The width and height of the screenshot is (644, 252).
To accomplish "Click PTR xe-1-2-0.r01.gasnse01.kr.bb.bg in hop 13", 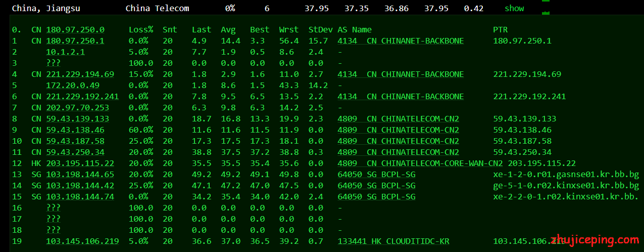I will click(x=566, y=175).
